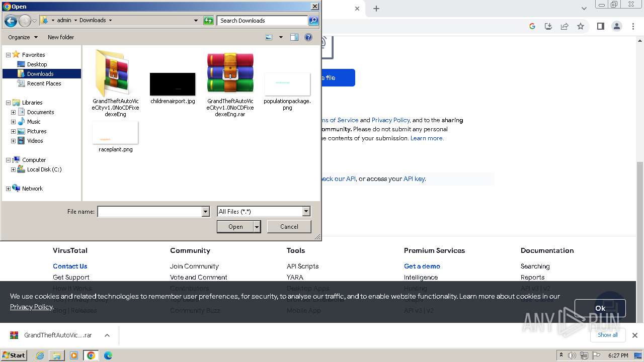The height and width of the screenshot is (362, 644).
Task: Click the File name input field
Action: click(x=149, y=212)
